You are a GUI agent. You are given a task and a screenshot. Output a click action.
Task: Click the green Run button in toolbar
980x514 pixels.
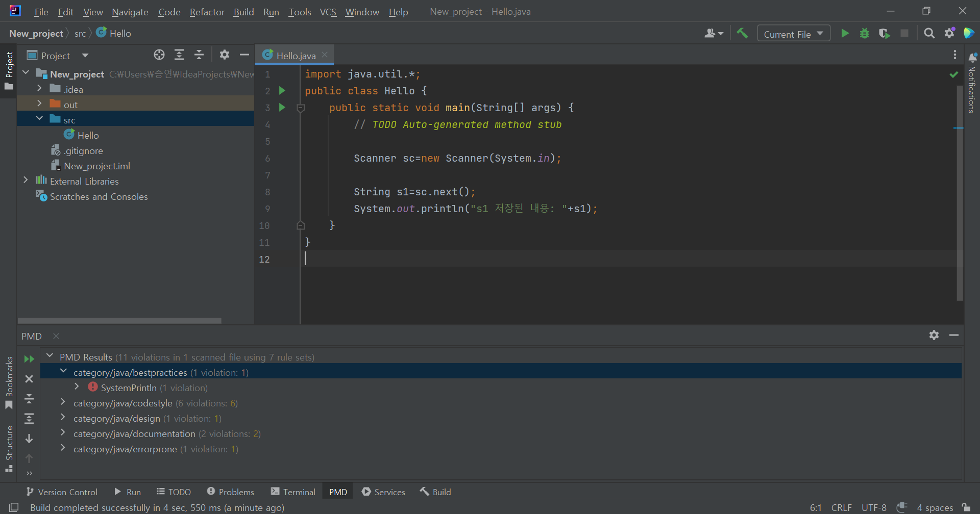pos(845,34)
